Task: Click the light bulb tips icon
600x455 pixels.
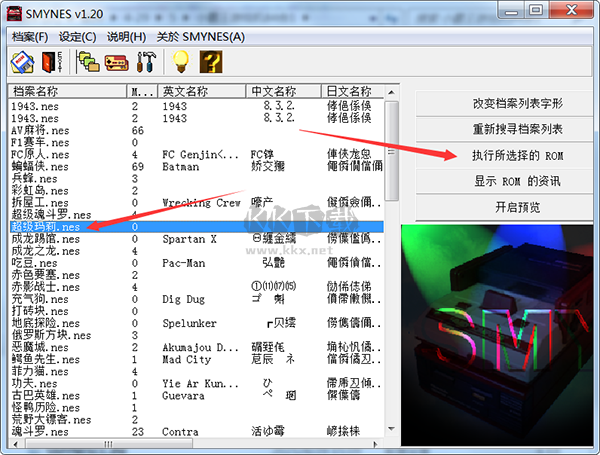Action: [180, 61]
